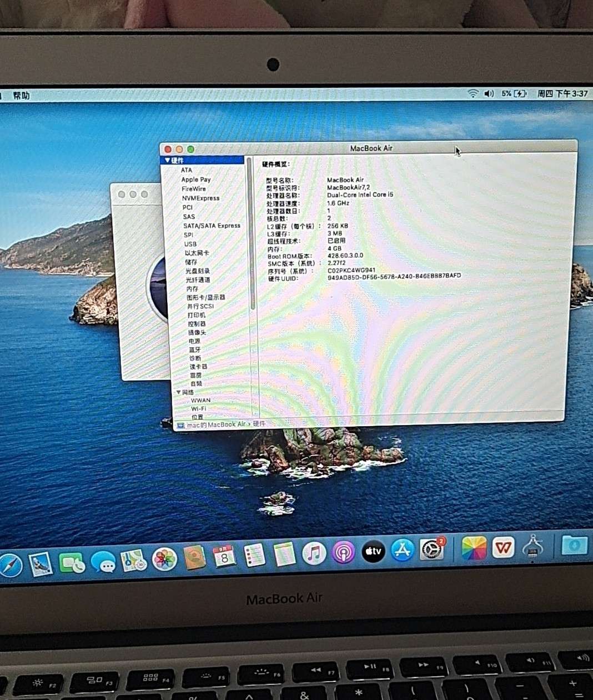The width and height of the screenshot is (593, 700).
Task: Collapse the 网络 disclosure triangle
Action: (179, 392)
